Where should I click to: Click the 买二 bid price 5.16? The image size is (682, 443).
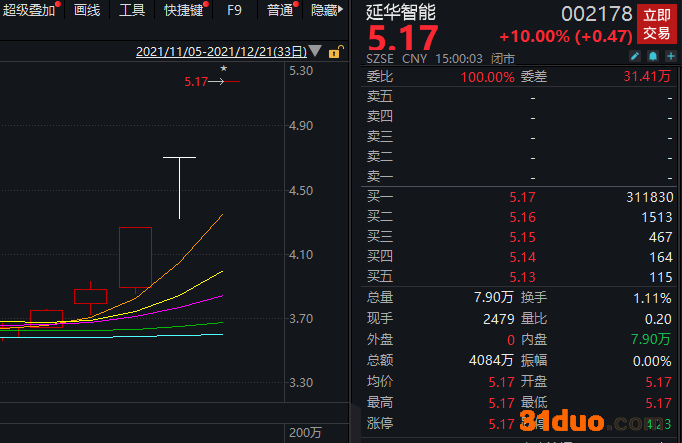coord(522,217)
